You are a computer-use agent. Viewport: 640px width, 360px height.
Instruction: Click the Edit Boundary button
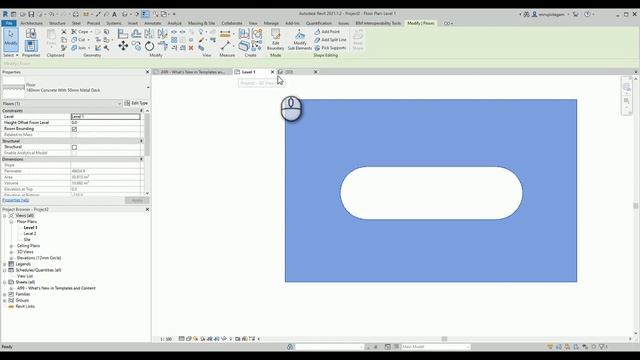(x=276, y=40)
